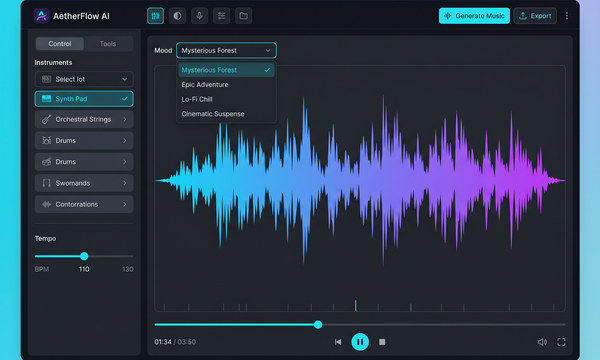Pause playback with the pause button
This screenshot has height=360, width=600.
pyautogui.click(x=360, y=342)
